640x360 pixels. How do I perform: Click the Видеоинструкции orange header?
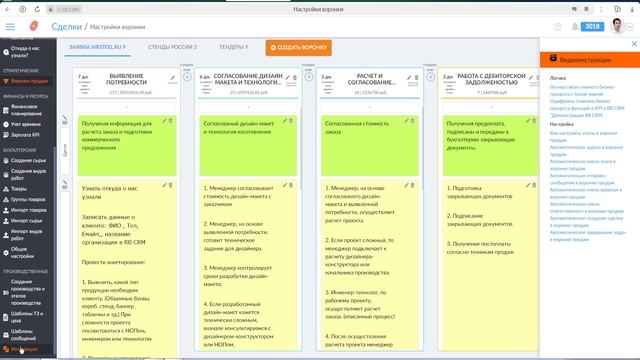pyautogui.click(x=589, y=60)
